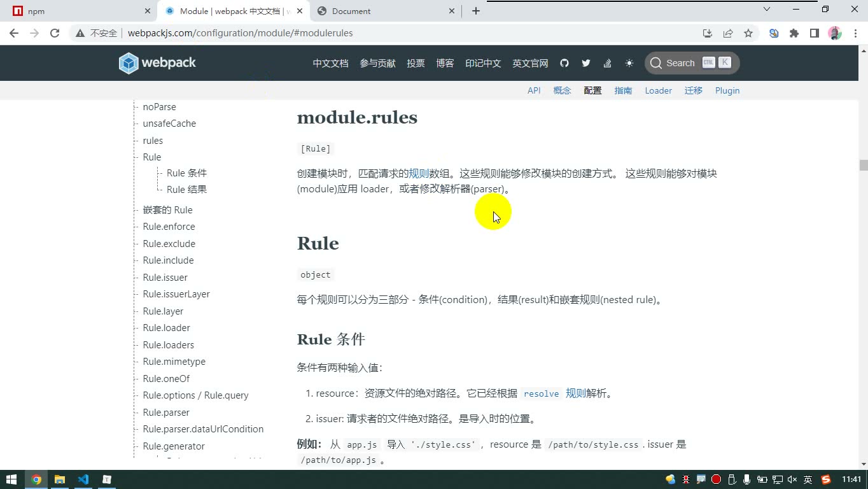The width and height of the screenshot is (868, 489).
Task: Click the webpack logo
Action: click(x=157, y=63)
